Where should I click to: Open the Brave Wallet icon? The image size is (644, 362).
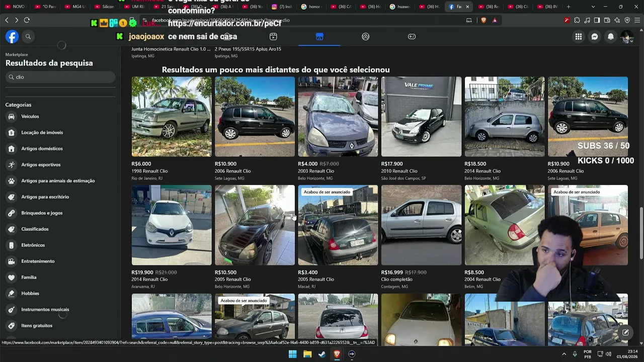tap(607, 20)
